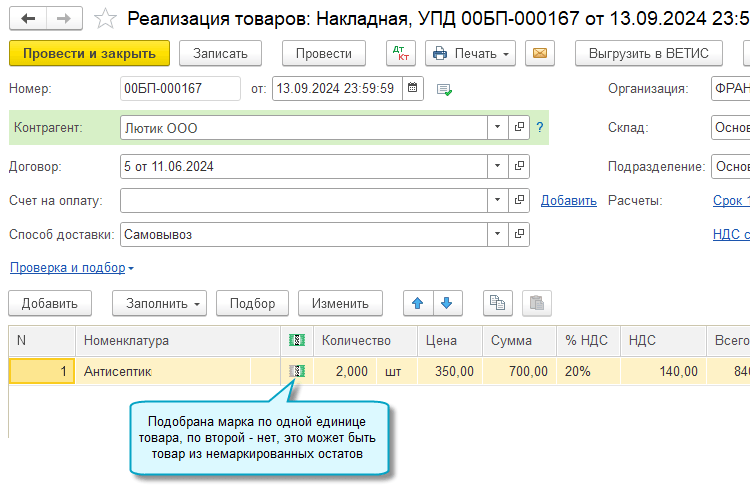Click the document status icon near date

(x=444, y=89)
